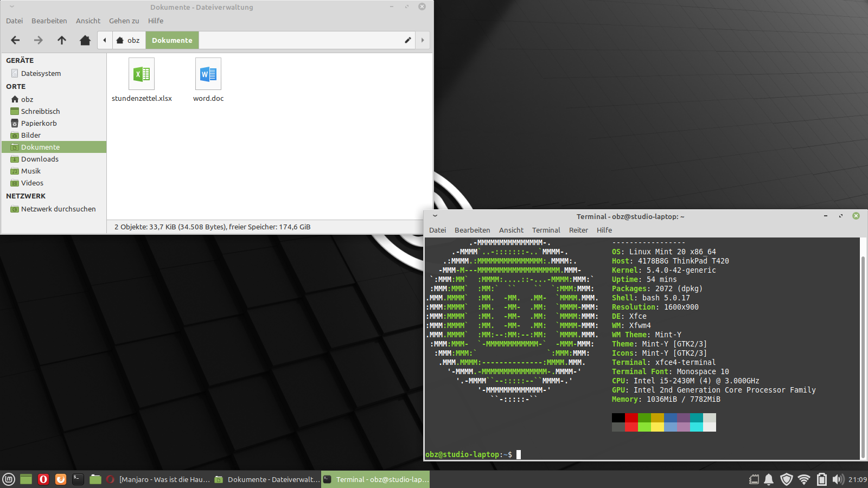Select Dokumente in the sidebar
Viewport: 868px width, 488px height.
(x=54, y=147)
